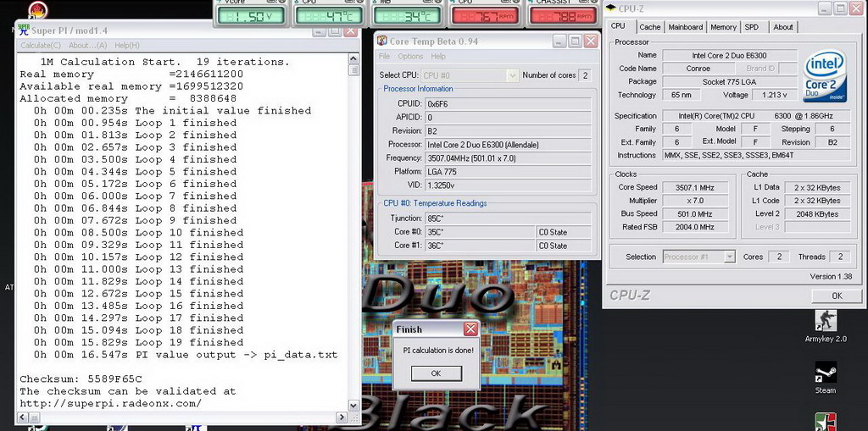This screenshot has height=431, width=868.
Task: Select the CPU 47°C temperature gauge
Action: pyautogui.click(x=329, y=14)
